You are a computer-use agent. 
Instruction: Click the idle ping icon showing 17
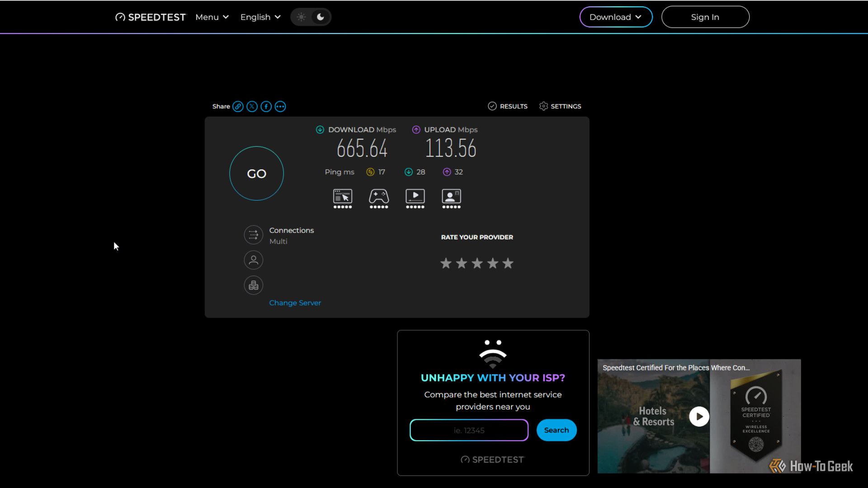tap(370, 172)
